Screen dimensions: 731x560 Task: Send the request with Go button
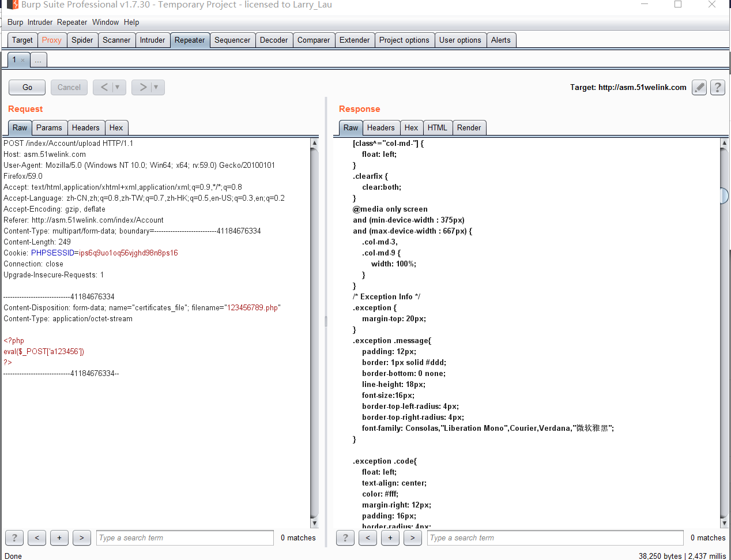click(27, 87)
